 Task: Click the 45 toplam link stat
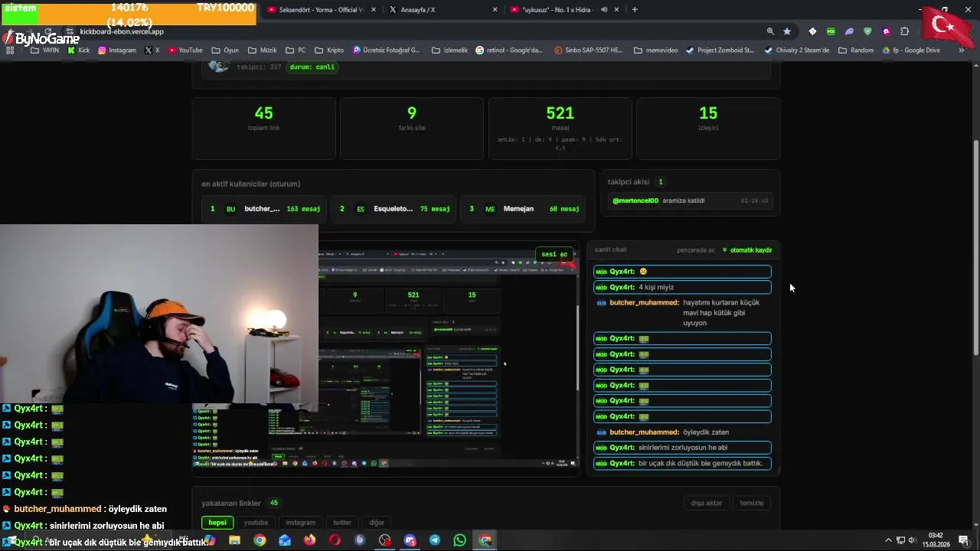(263, 129)
